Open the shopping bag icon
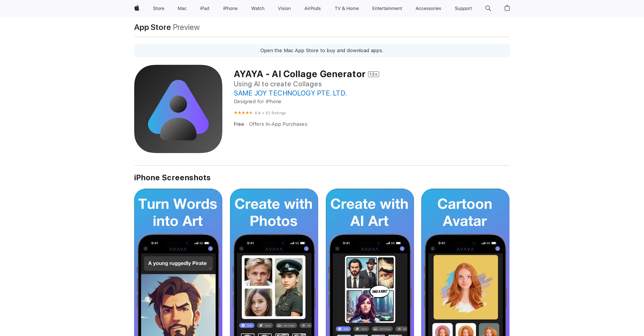This screenshot has width=644, height=336. point(507,8)
